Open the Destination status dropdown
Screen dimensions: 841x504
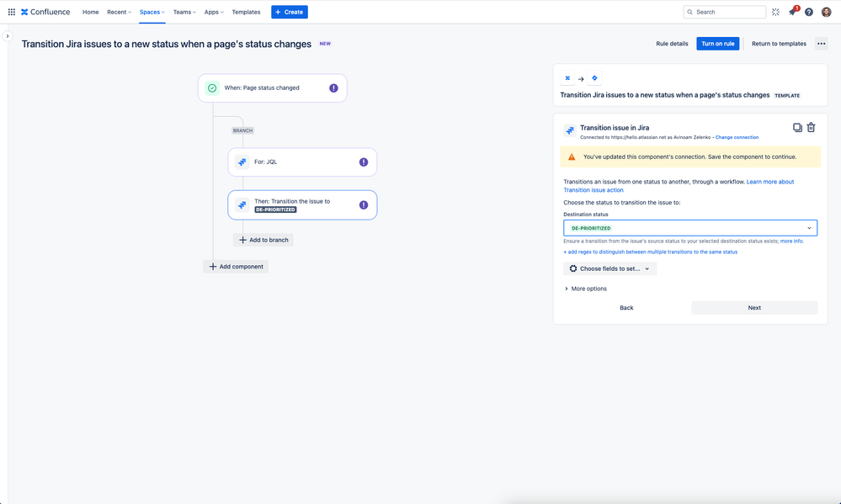click(x=690, y=228)
